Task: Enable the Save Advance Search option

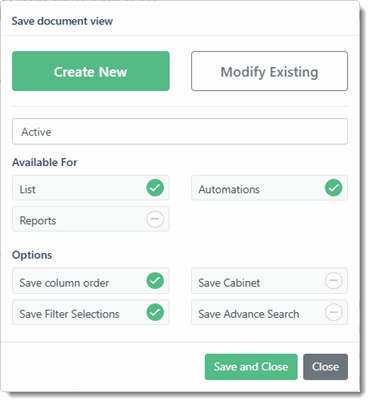Action: (269, 312)
